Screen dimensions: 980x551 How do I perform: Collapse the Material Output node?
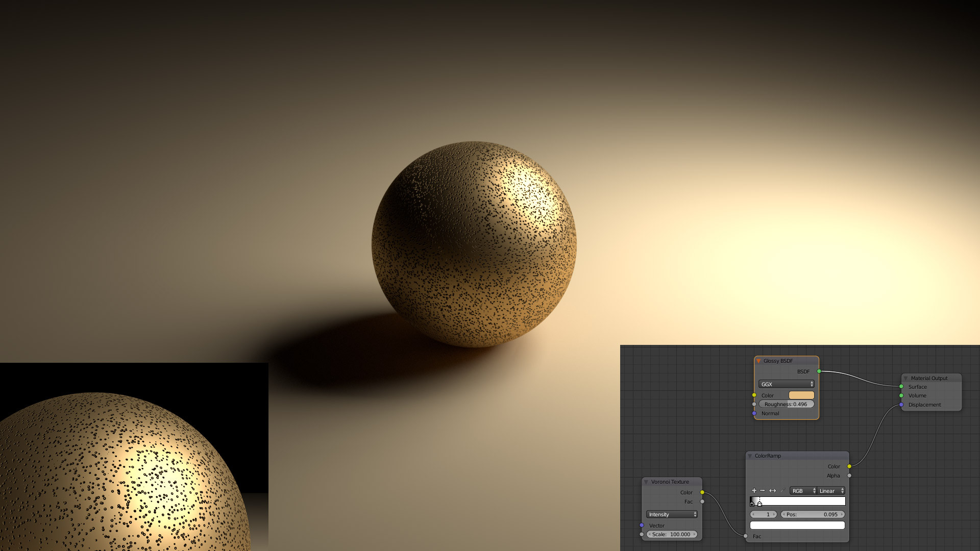(x=906, y=378)
